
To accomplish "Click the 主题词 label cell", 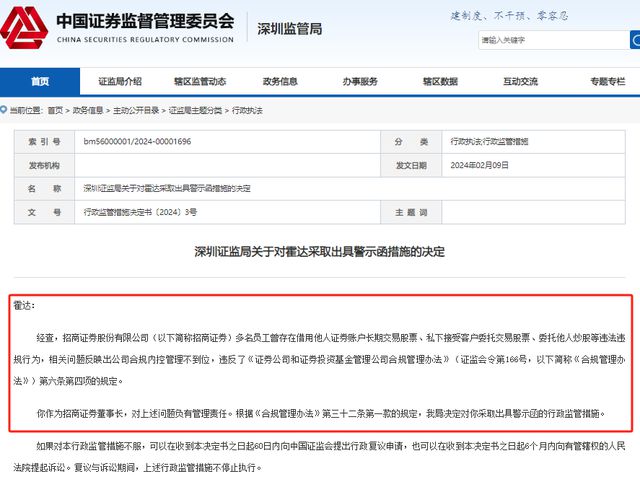I will click(411, 212).
